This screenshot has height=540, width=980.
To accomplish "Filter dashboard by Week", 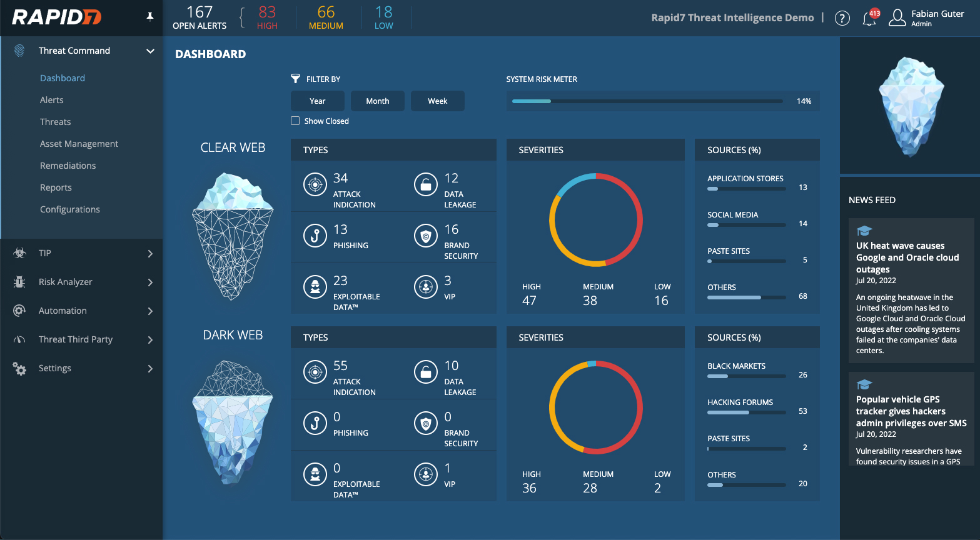I will click(438, 101).
